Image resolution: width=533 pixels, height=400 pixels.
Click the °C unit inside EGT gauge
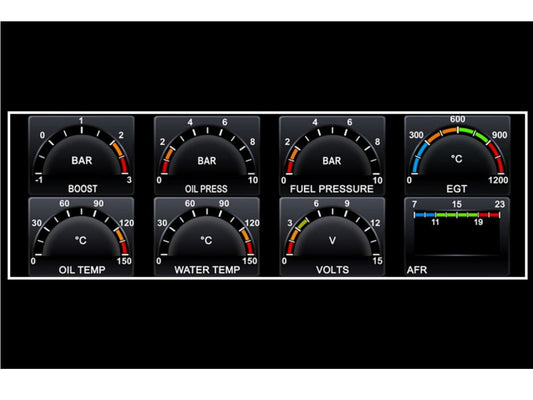pos(457,159)
